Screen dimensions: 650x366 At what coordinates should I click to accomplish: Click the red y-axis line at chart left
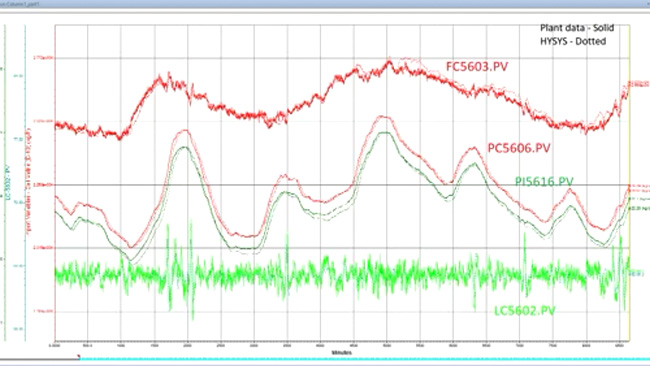click(55, 182)
